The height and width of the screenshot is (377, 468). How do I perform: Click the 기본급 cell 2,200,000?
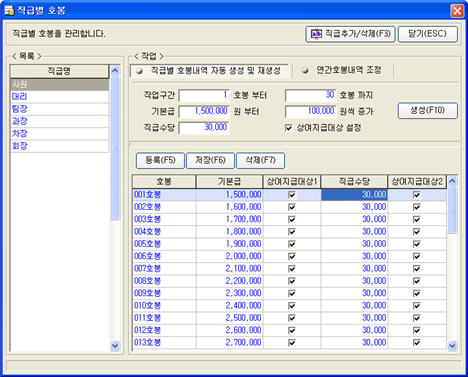(230, 281)
